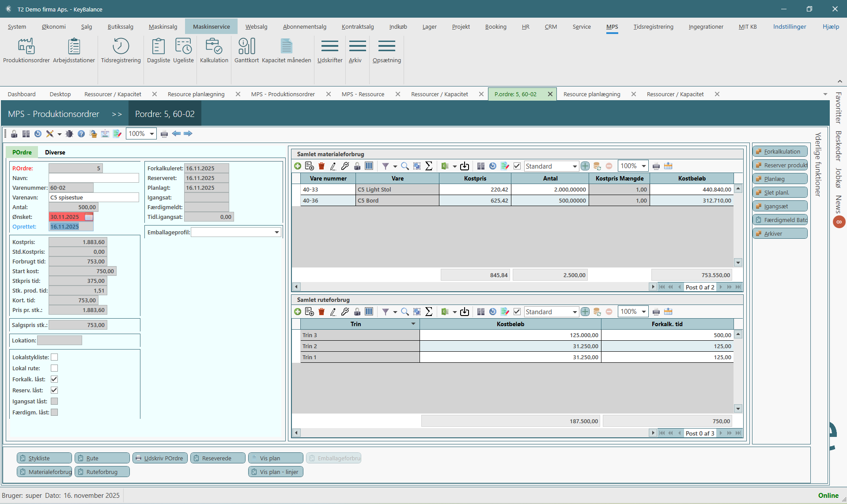The image size is (847, 504).
Task: Click the Navn input field
Action: pos(94,178)
